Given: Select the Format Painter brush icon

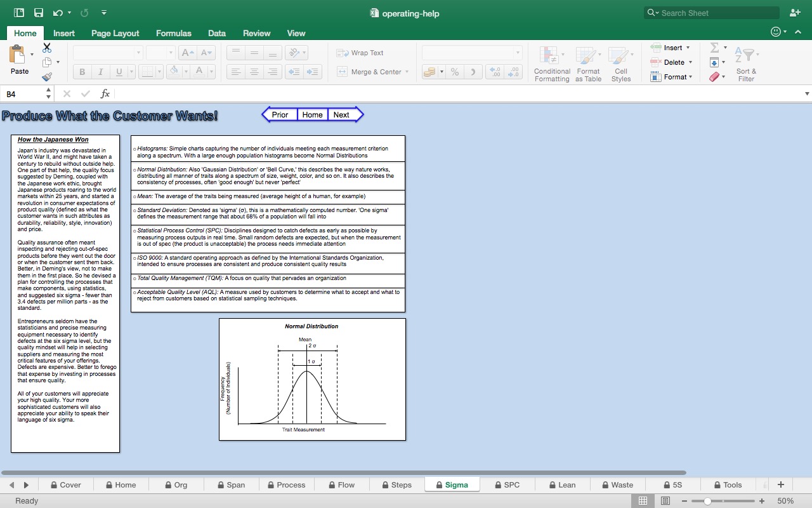Looking at the screenshot, I should point(47,77).
